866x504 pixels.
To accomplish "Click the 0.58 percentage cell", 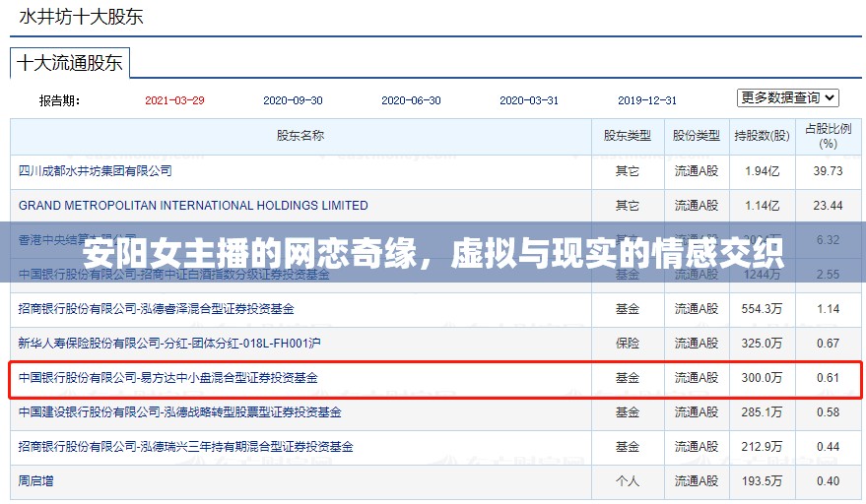I will point(828,411).
